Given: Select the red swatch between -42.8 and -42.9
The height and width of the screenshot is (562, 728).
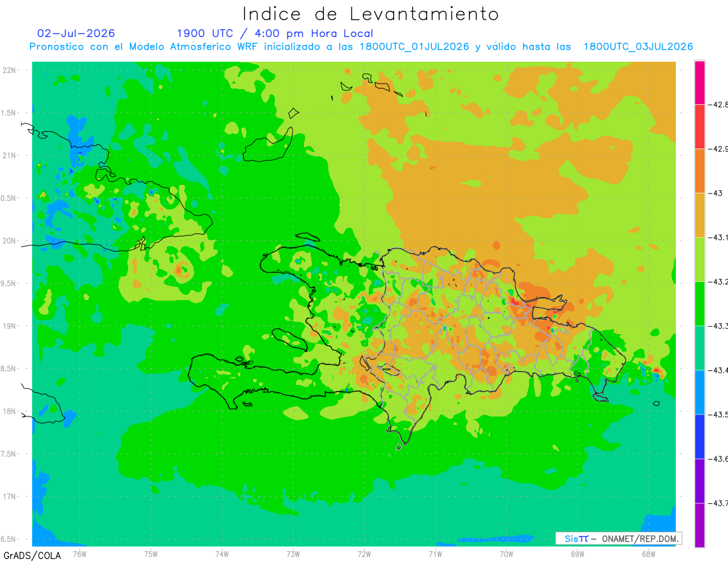Looking at the screenshot, I should click(699, 126).
